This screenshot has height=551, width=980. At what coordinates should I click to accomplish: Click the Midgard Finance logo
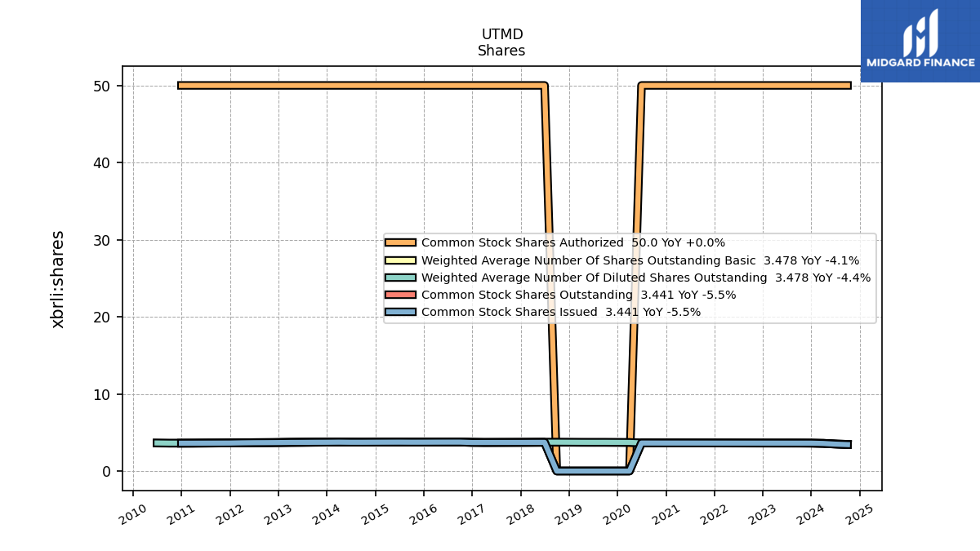click(920, 41)
